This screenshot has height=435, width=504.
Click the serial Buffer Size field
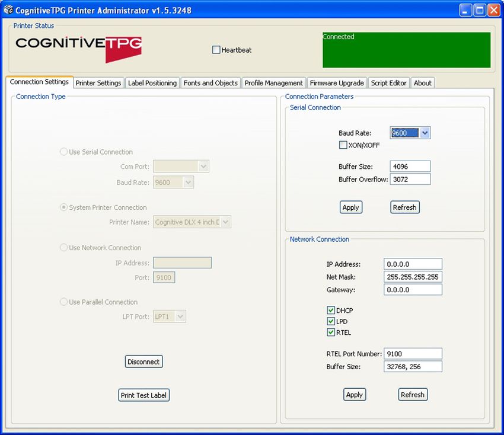410,167
